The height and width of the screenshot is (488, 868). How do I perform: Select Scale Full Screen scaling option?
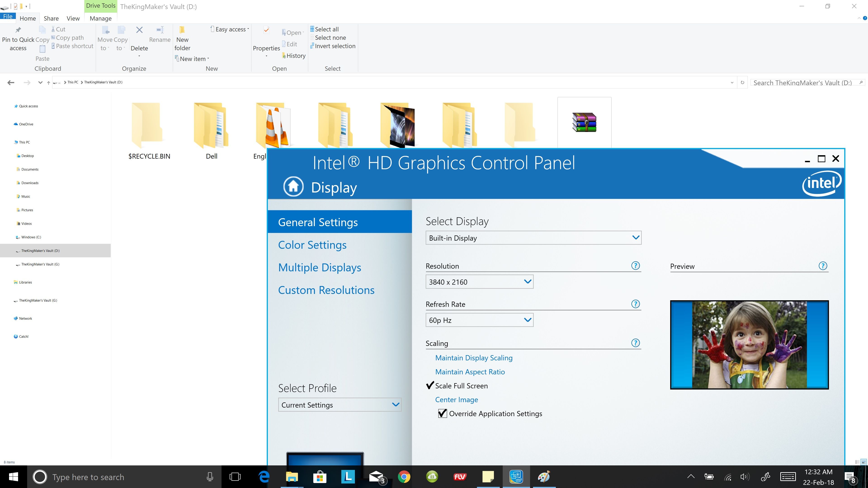(x=461, y=386)
